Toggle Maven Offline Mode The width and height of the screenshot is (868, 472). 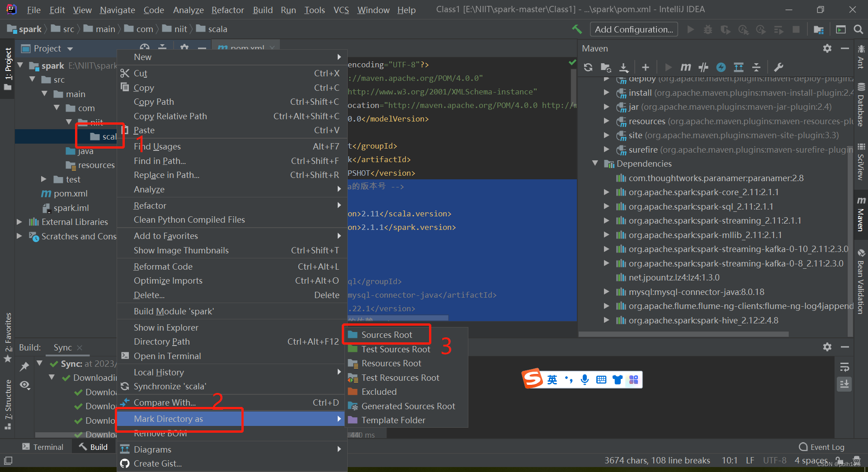click(x=703, y=67)
